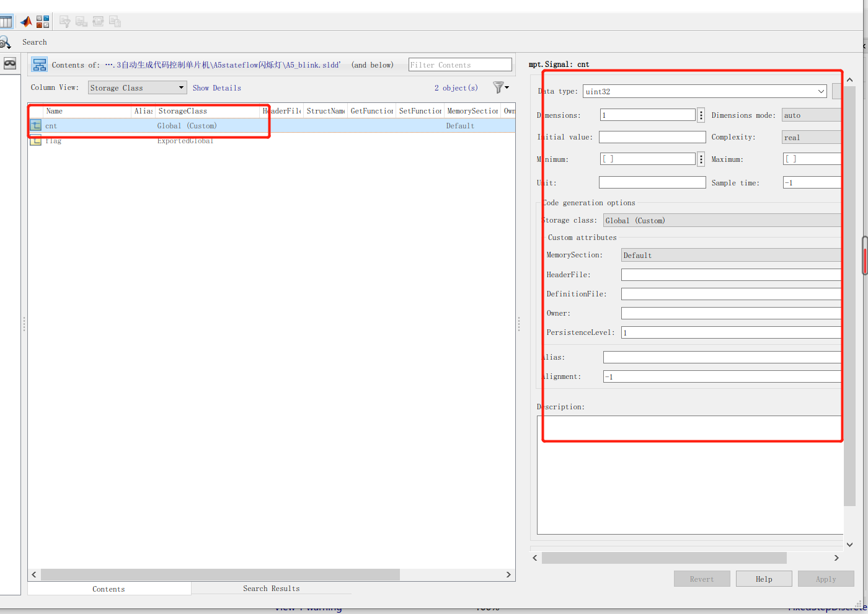Click the ExportedGlobal storage class cell
This screenshot has height=614, width=868.
click(185, 141)
